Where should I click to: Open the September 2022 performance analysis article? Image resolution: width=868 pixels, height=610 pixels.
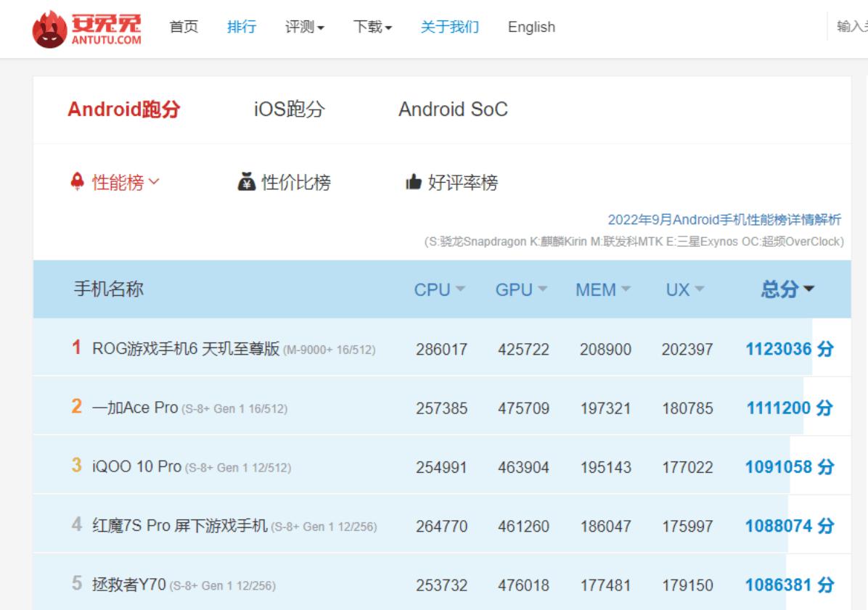click(724, 220)
